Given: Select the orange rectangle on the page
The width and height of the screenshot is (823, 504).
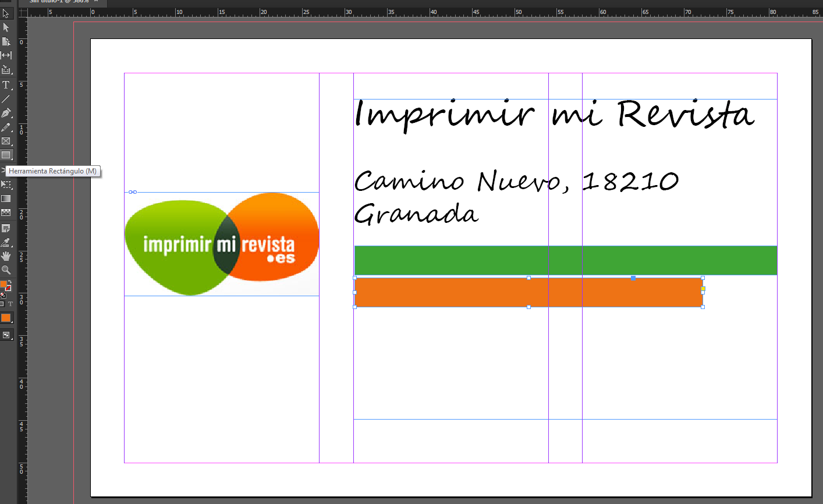Looking at the screenshot, I should [528, 292].
